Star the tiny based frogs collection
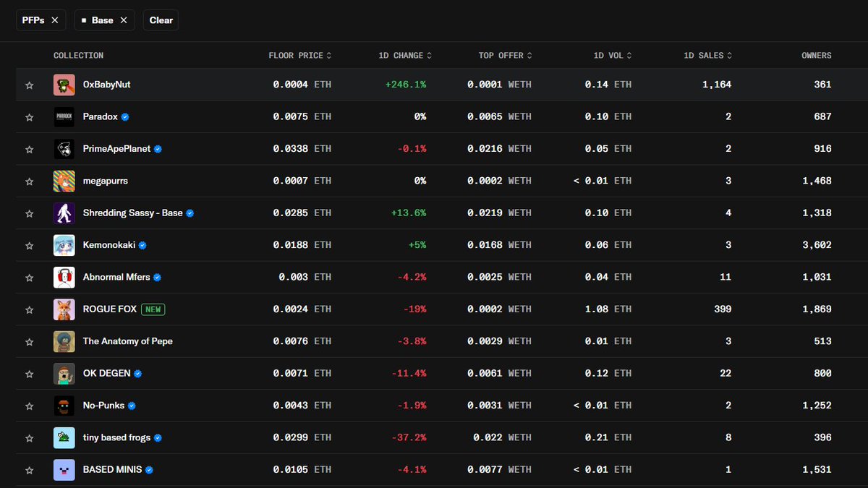The height and width of the screenshot is (488, 868). pos(30,438)
